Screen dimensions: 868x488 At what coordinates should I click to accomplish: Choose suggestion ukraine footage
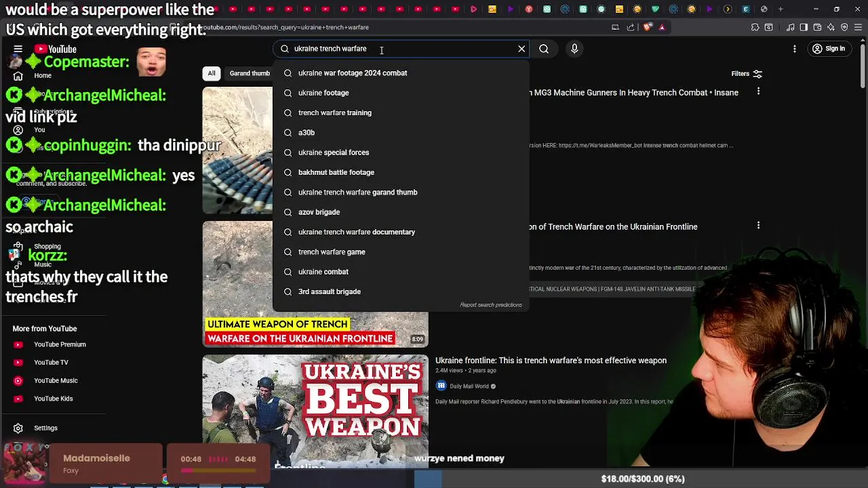(x=401, y=93)
